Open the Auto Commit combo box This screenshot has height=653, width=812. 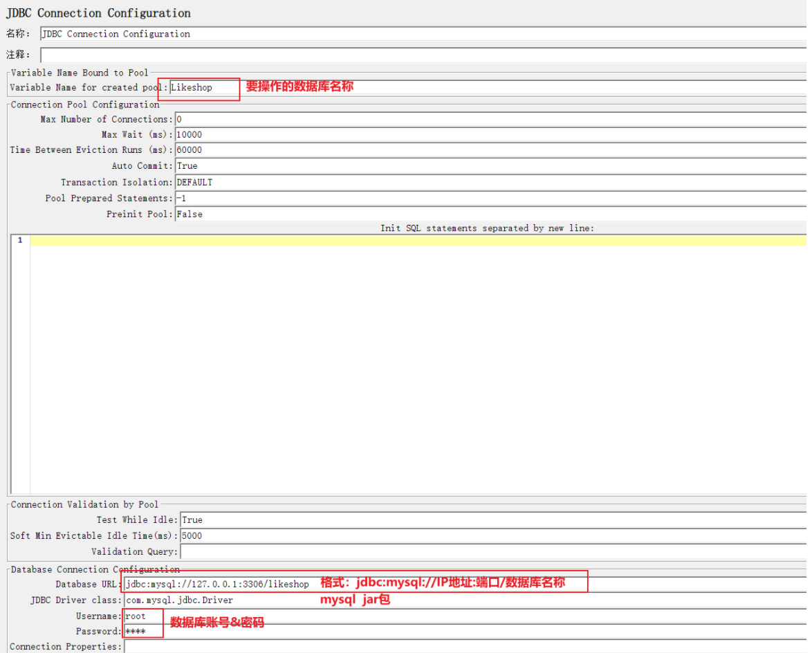pyautogui.click(x=484, y=166)
